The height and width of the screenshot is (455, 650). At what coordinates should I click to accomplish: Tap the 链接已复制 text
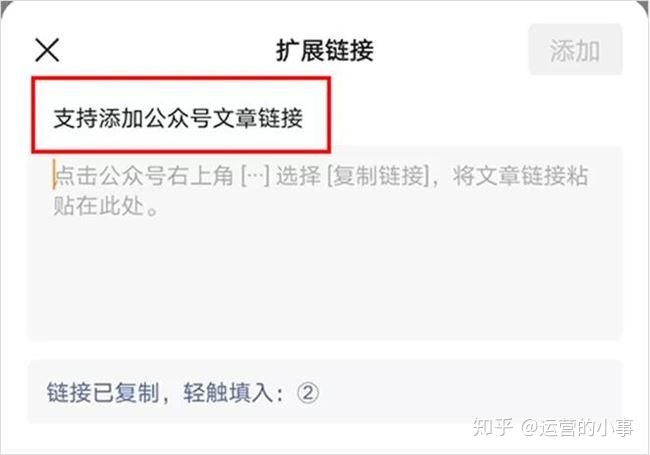point(103,392)
